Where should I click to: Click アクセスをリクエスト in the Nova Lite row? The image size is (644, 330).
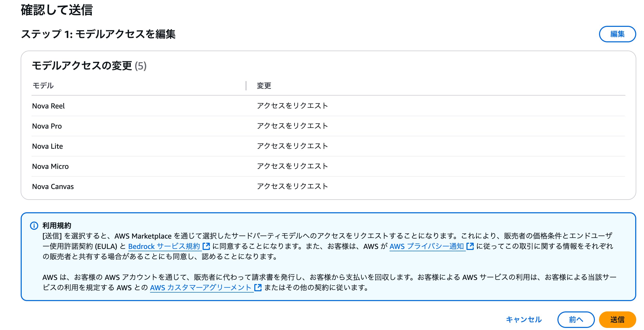292,146
